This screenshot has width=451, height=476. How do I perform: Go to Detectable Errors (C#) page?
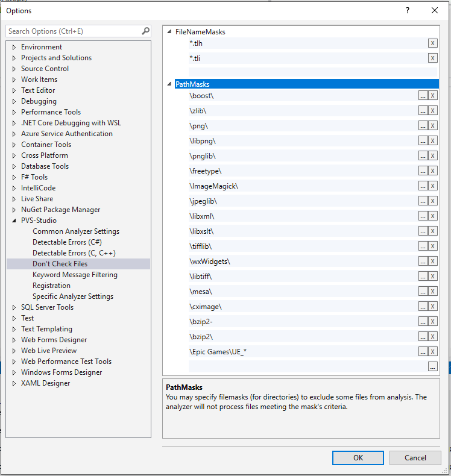67,242
